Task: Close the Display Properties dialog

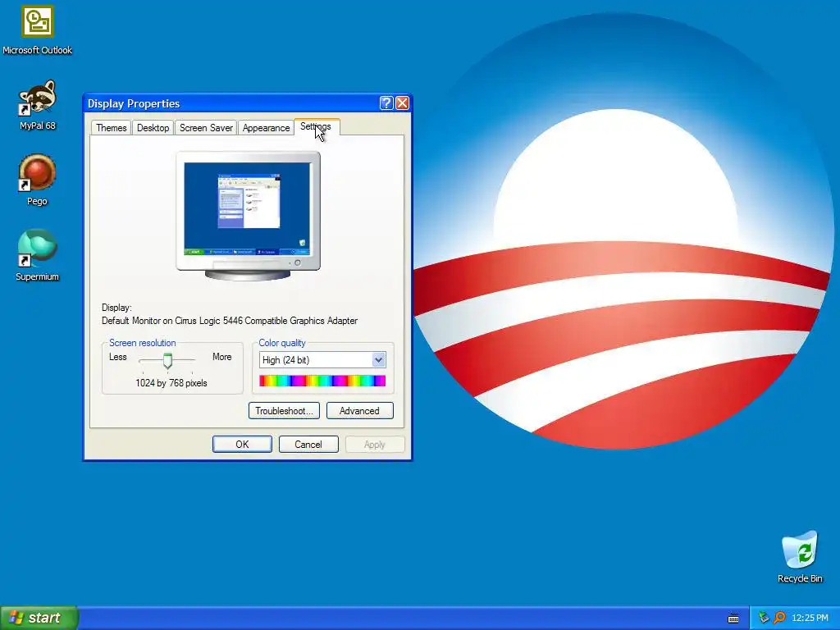Action: point(402,103)
